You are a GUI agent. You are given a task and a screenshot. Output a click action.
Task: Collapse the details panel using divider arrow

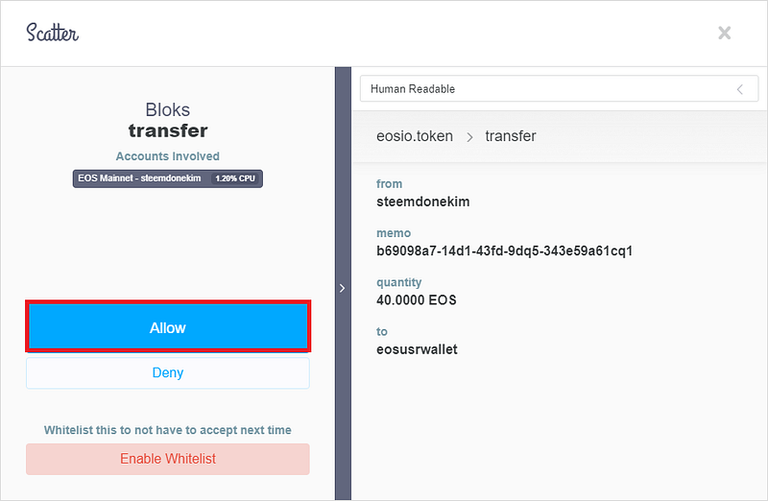click(x=342, y=288)
